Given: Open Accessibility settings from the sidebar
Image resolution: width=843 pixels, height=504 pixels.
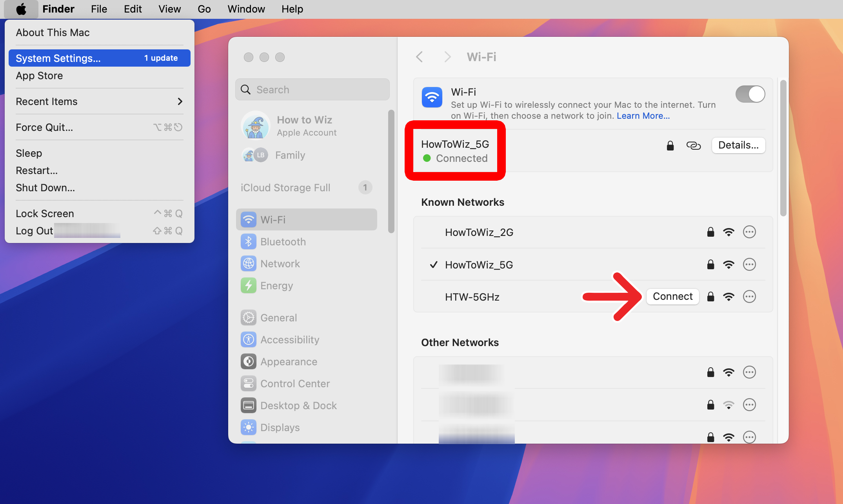Looking at the screenshot, I should coord(290,339).
